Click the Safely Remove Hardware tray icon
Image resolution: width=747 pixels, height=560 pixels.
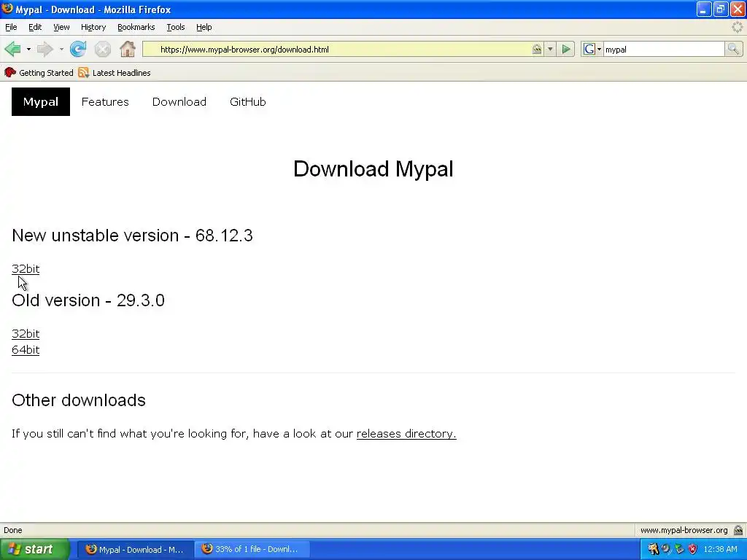click(679, 549)
